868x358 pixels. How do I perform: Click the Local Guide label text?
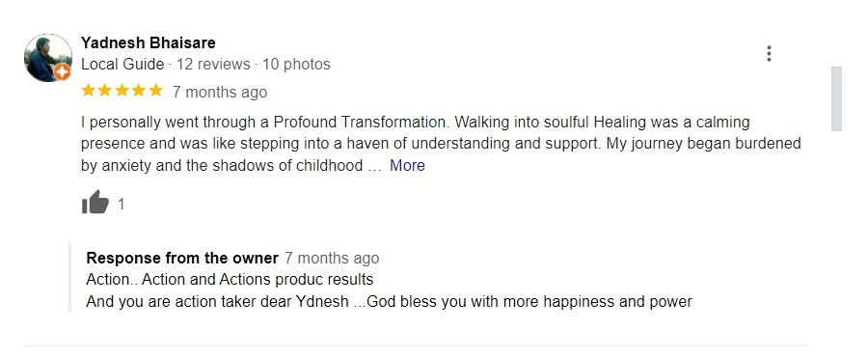click(122, 65)
